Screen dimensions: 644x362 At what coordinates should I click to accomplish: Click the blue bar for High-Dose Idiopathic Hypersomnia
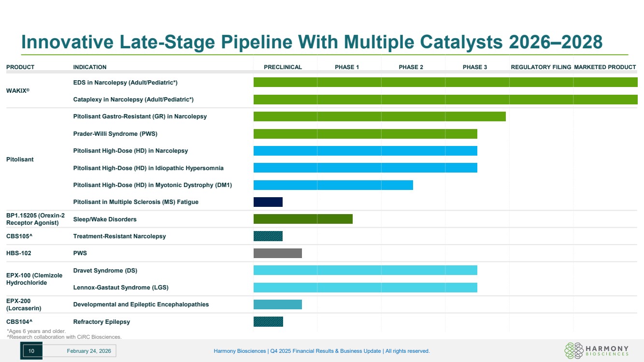pyautogui.click(x=365, y=168)
